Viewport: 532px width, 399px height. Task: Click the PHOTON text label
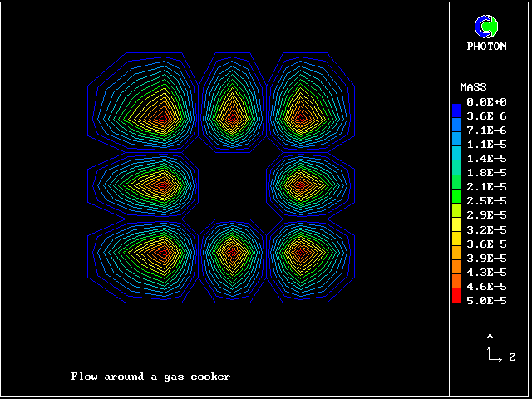pyautogui.click(x=486, y=47)
